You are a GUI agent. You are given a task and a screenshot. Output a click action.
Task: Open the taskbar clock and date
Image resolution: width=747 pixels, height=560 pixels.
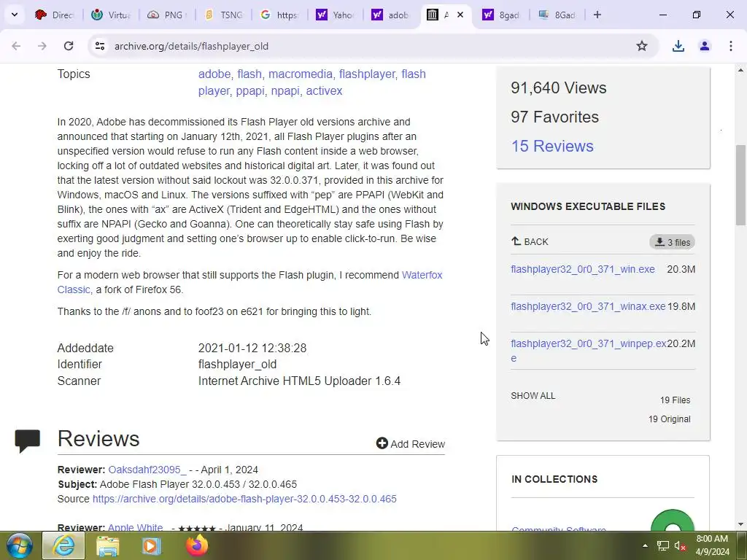point(713,545)
